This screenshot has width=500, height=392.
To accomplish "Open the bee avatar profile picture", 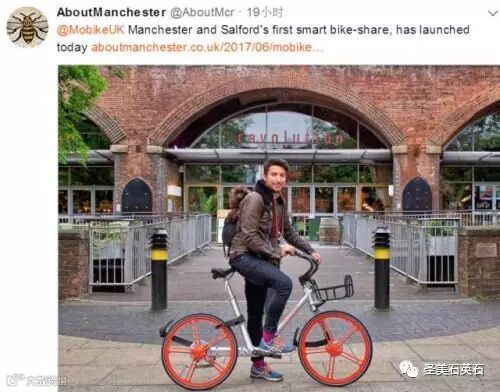I will (x=27, y=27).
